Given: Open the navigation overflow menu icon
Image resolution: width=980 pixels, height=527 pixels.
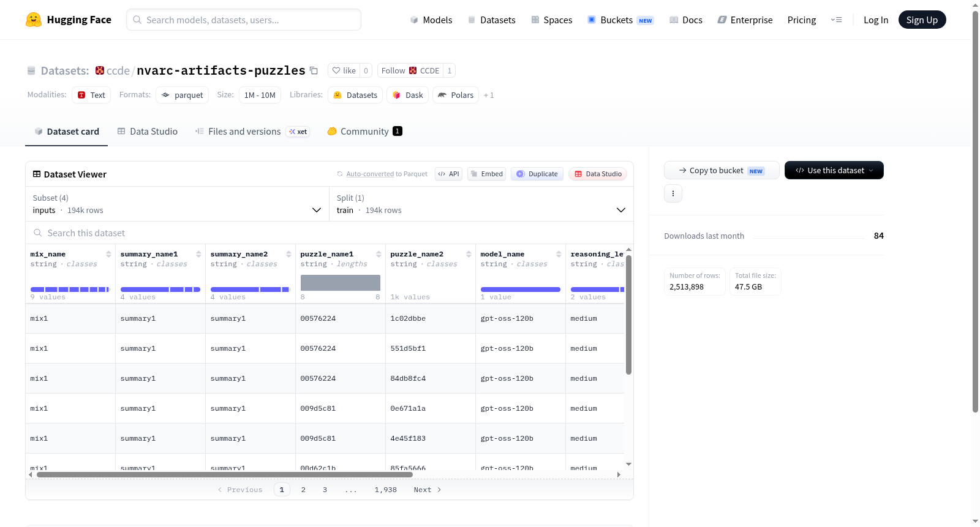Looking at the screenshot, I should coord(836,20).
